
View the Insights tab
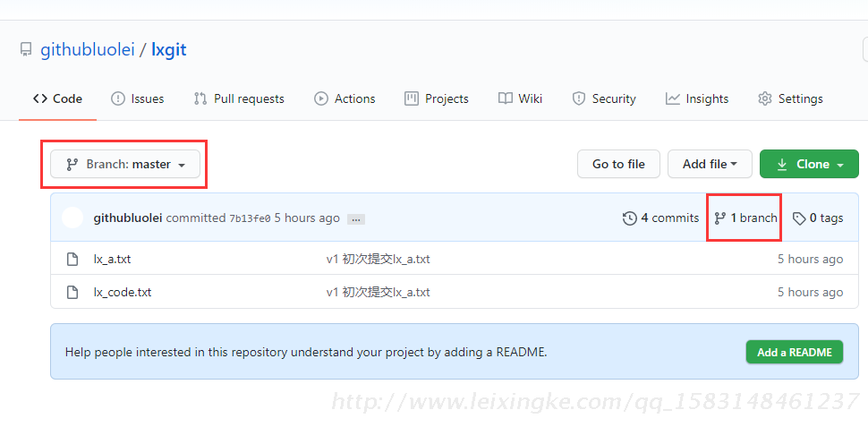(696, 99)
